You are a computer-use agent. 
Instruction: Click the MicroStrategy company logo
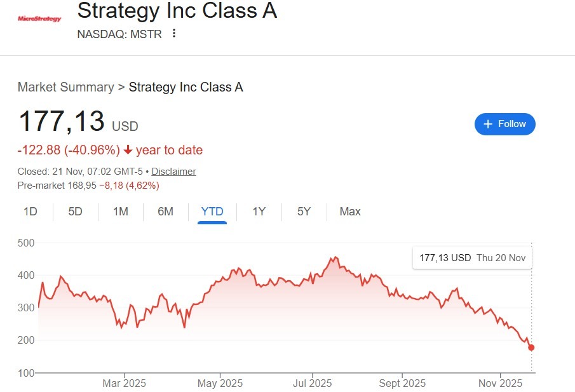pyautogui.click(x=39, y=17)
